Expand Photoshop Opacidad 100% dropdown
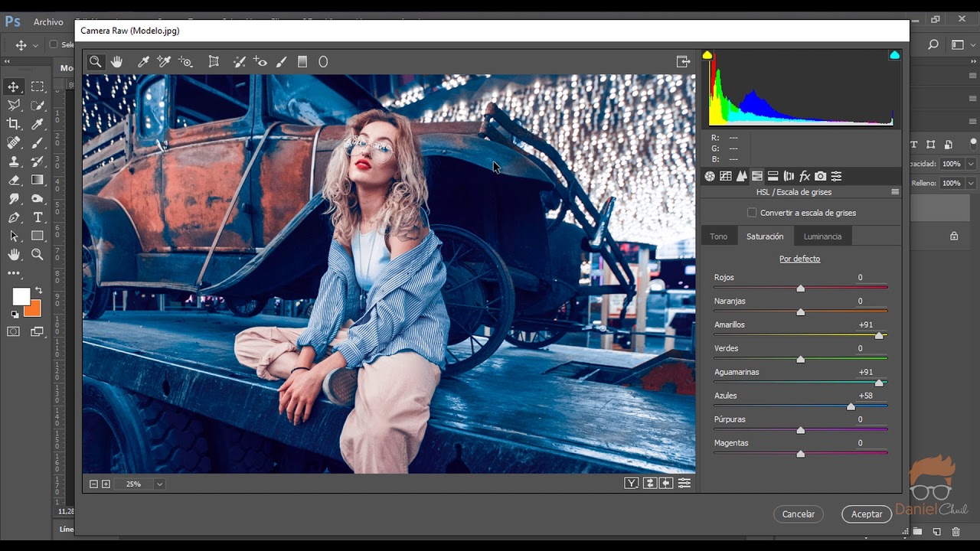 coord(971,164)
